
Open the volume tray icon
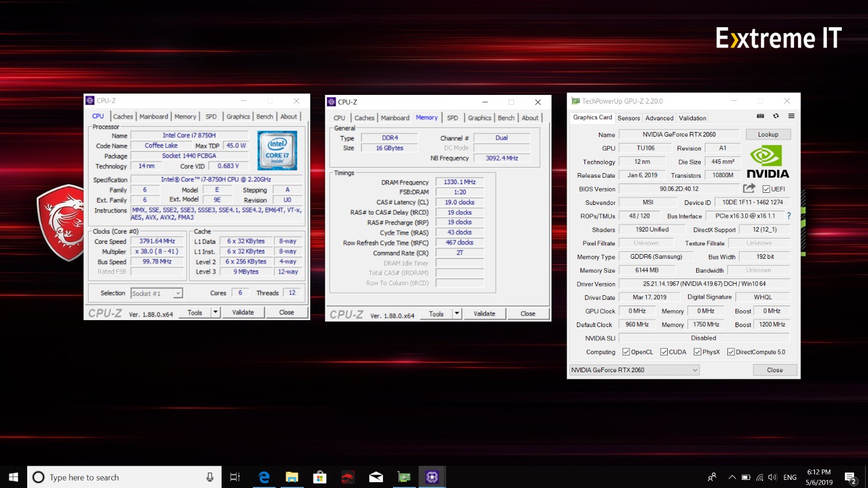773,478
